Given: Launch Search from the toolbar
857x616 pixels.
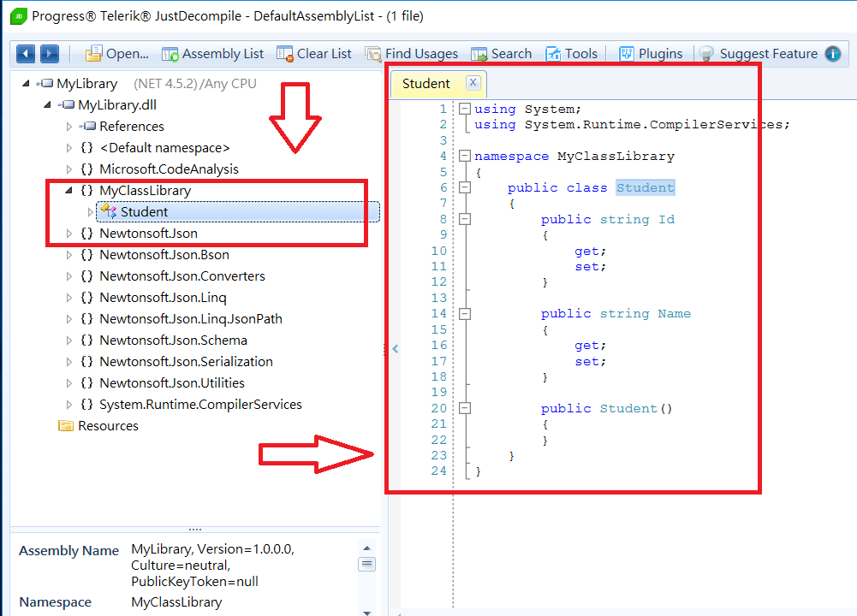Looking at the screenshot, I should coord(501,54).
